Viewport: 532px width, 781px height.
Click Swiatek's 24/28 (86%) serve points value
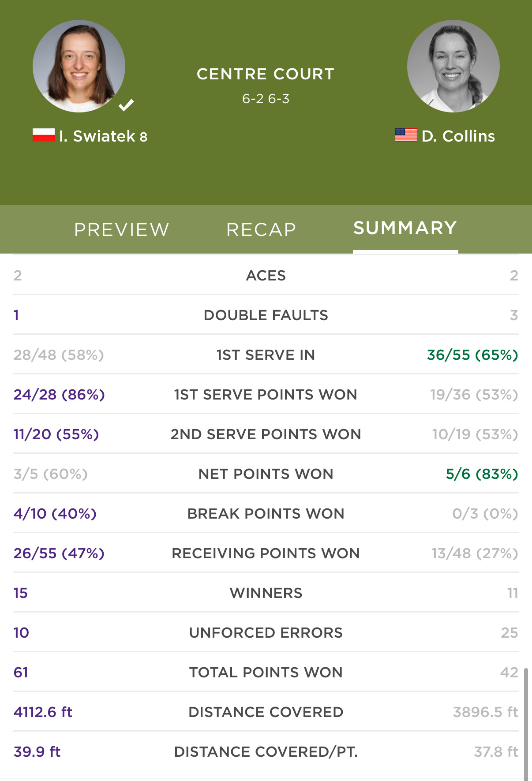pos(59,394)
